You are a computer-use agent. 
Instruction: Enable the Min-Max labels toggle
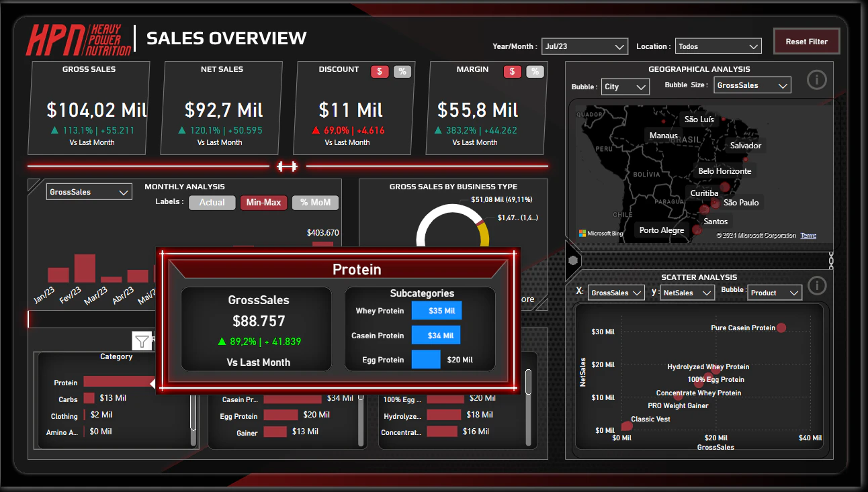[263, 202]
